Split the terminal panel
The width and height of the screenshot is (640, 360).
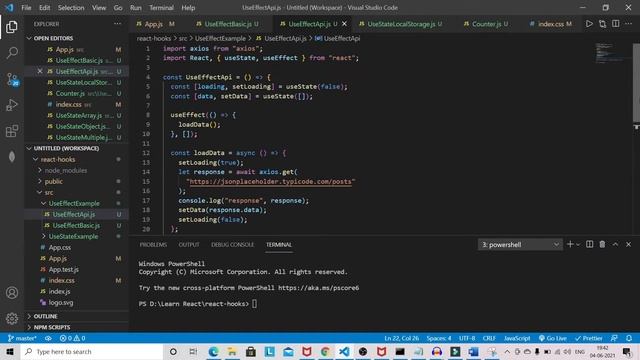coord(589,244)
